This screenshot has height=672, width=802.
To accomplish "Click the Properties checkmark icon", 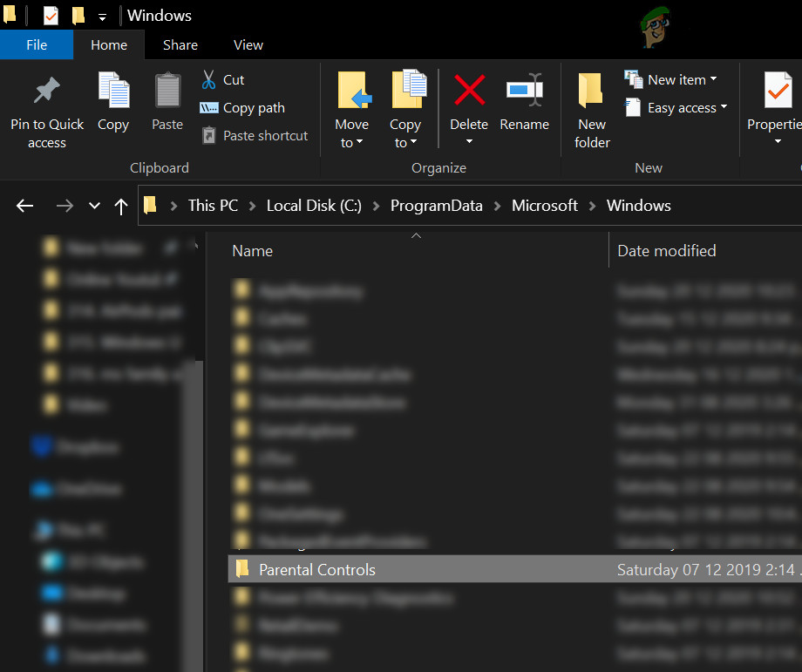I will [778, 90].
